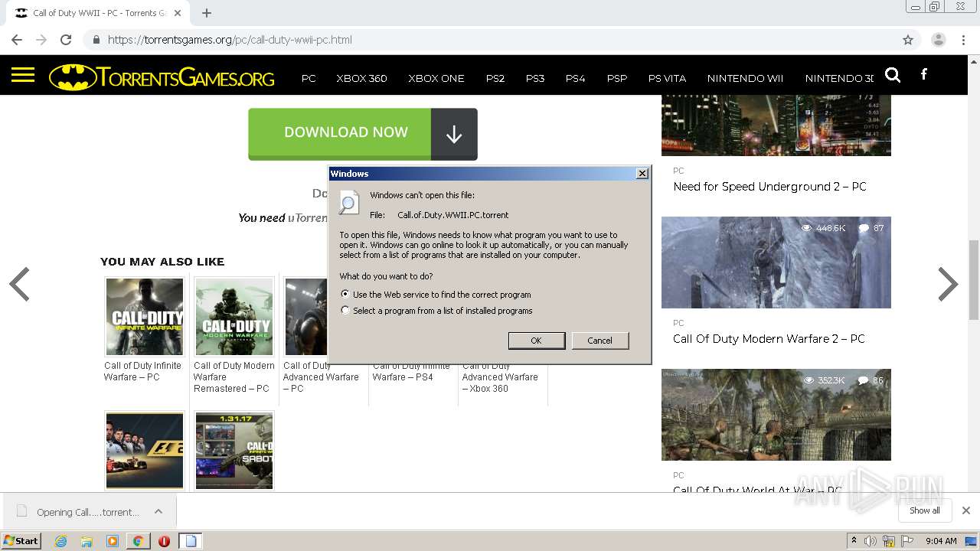The image size is (980, 551).
Task: Open the site search magnifier icon
Action: click(x=893, y=74)
